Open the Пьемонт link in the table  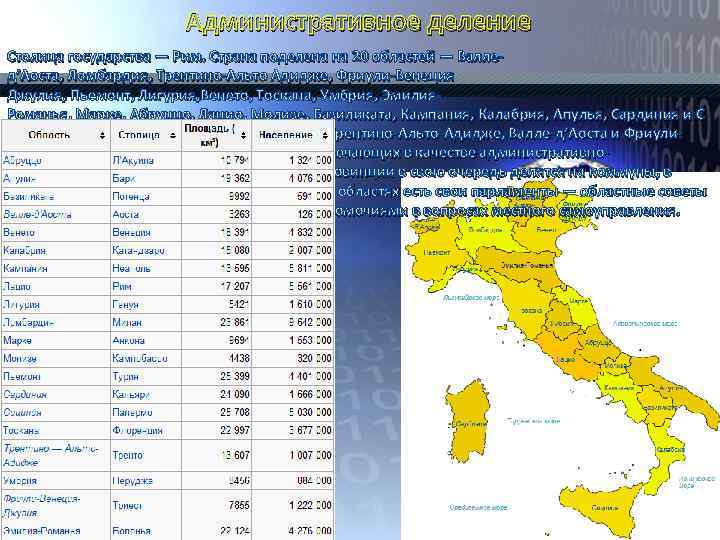click(x=22, y=377)
